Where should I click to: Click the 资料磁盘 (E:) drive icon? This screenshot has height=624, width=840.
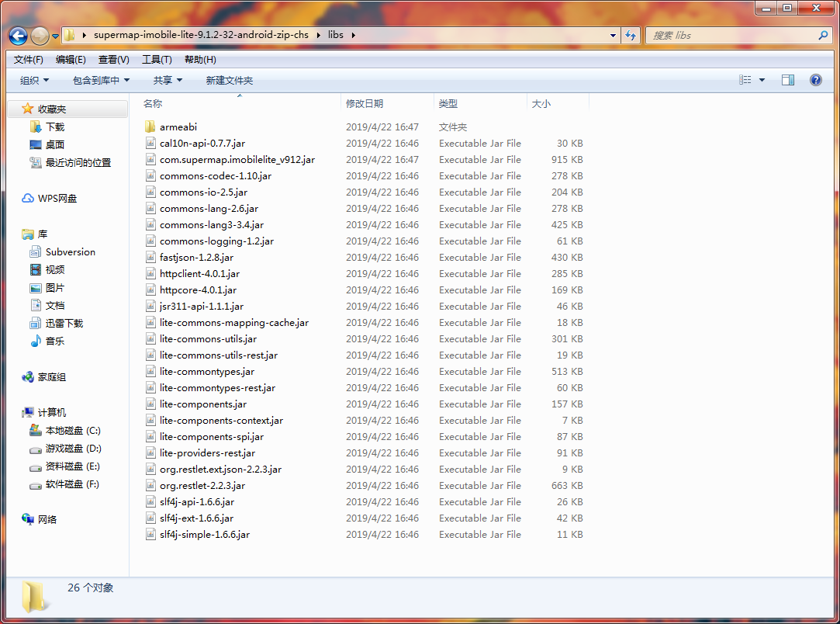pyautogui.click(x=36, y=467)
